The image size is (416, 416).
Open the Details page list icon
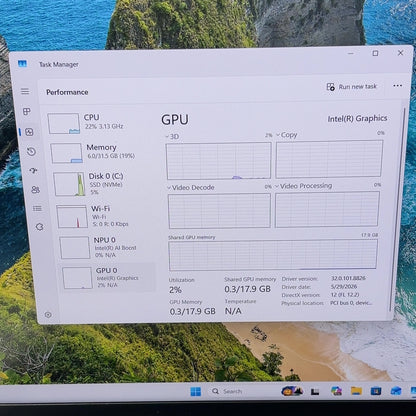click(x=37, y=209)
